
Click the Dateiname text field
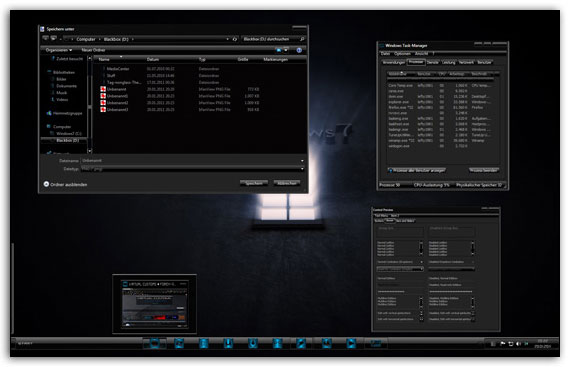[190, 161]
